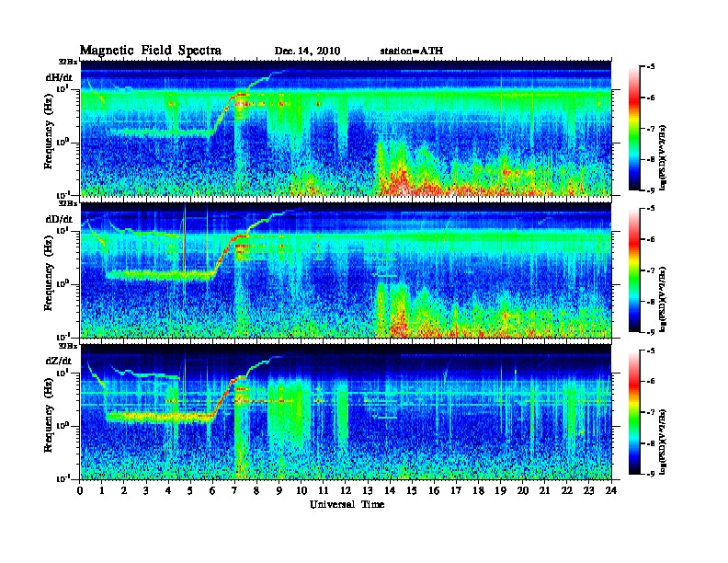Screen dimensions: 728x563
Task: Click the '-5' tick of dH/dt color bar
Action: point(651,67)
